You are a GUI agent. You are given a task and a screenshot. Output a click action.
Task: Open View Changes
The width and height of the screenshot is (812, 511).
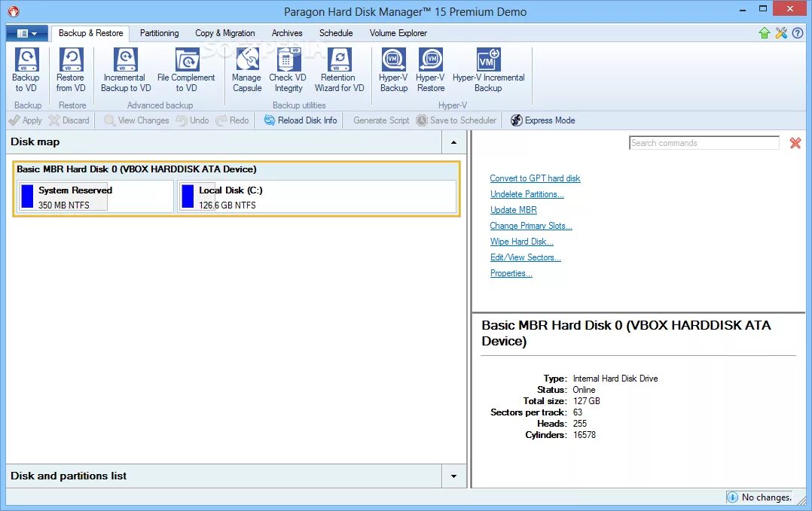click(x=137, y=120)
